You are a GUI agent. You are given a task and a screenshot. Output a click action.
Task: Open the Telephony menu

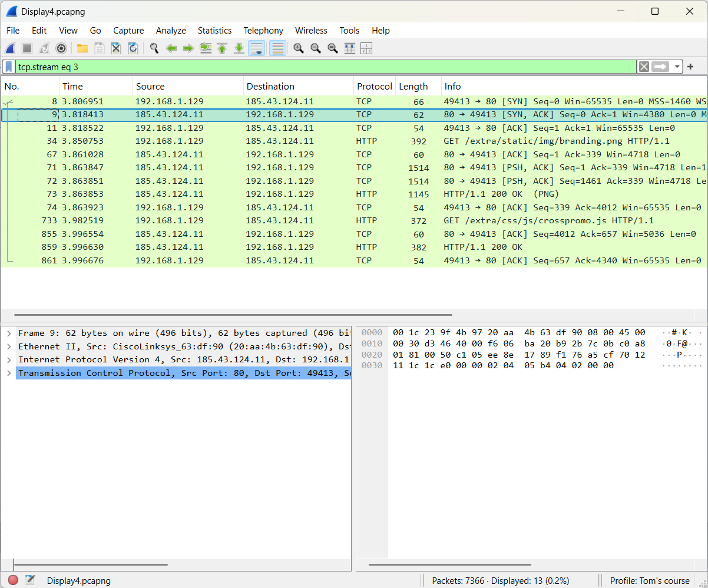tap(263, 31)
